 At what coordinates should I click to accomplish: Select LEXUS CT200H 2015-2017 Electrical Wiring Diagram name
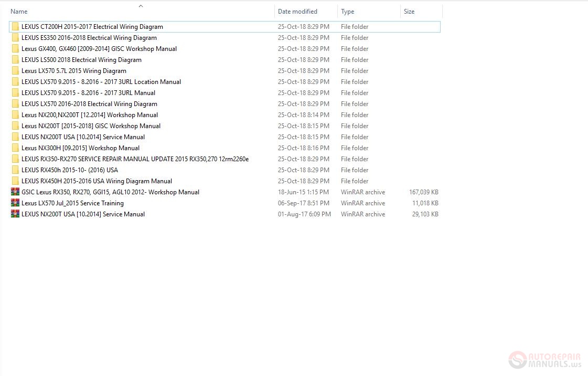click(x=92, y=27)
